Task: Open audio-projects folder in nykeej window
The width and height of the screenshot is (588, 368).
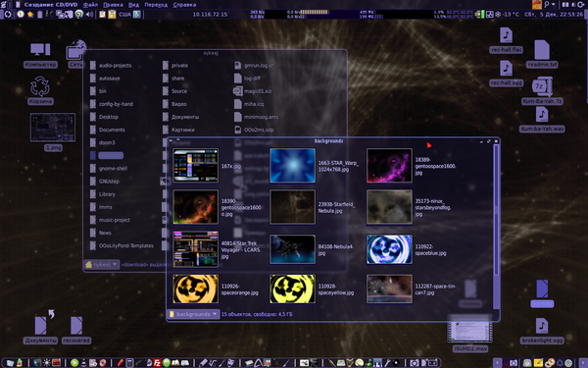Action: [x=111, y=66]
